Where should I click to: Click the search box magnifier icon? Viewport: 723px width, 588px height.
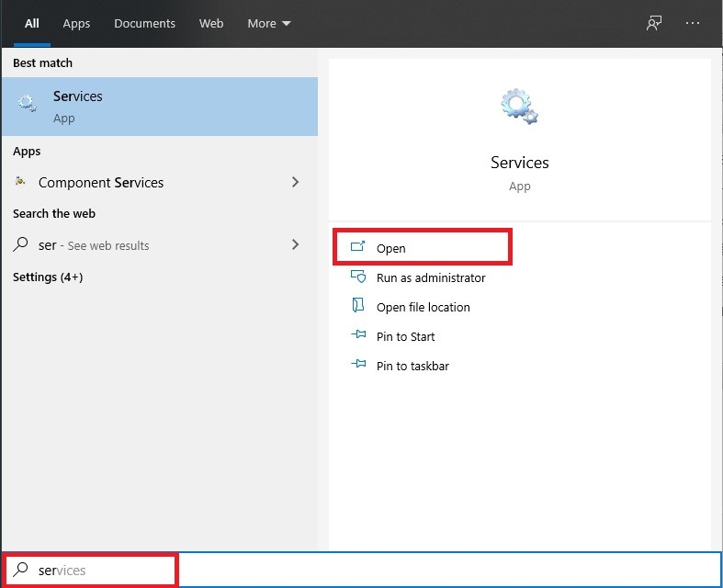coord(20,570)
